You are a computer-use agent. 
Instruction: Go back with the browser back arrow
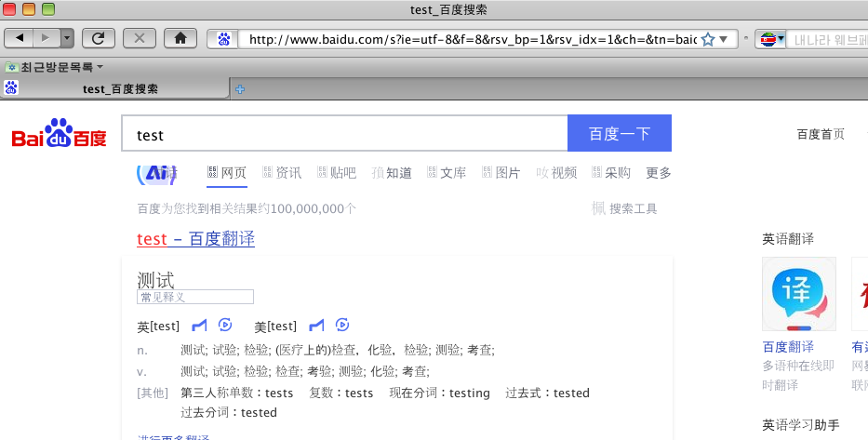point(19,38)
